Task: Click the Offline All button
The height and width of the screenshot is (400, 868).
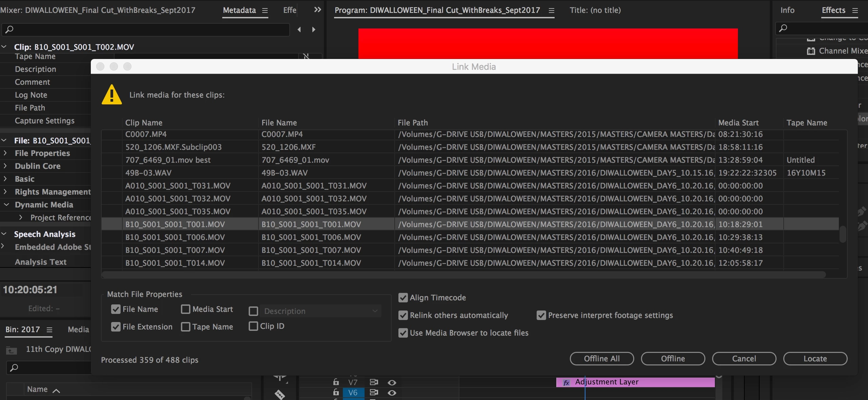Action: click(x=601, y=359)
